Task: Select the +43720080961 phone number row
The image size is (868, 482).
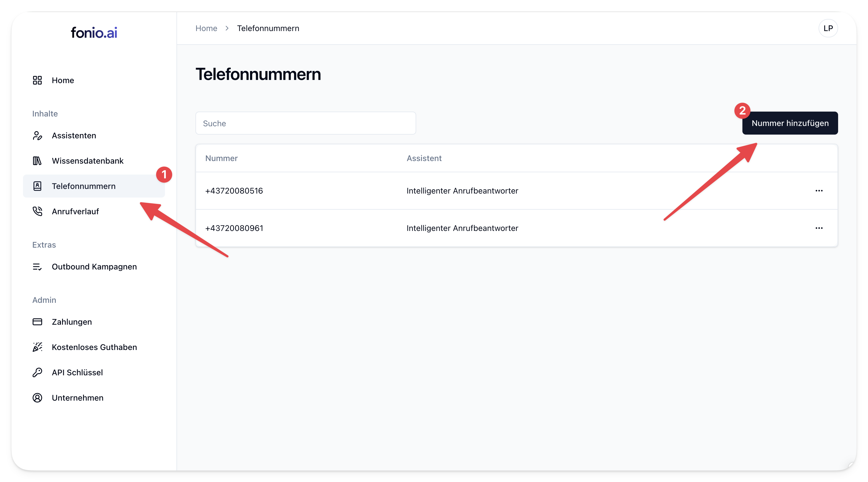Action: pyautogui.click(x=234, y=228)
